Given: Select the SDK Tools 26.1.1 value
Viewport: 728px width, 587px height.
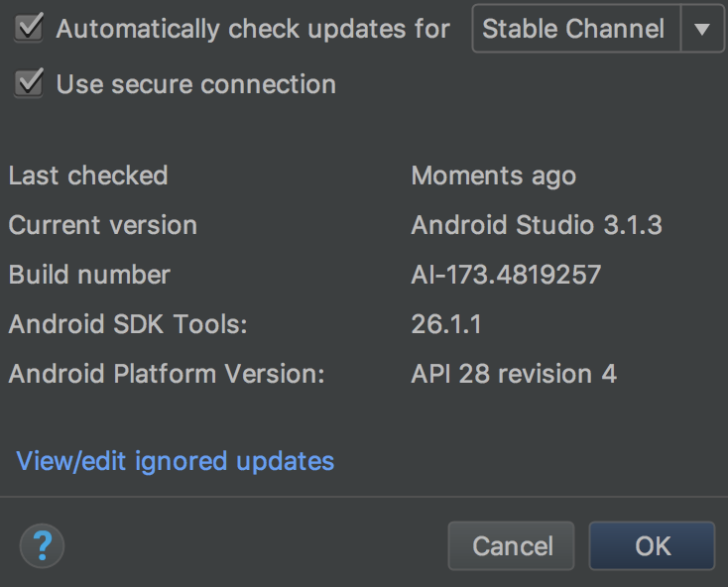Looking at the screenshot, I should (446, 324).
